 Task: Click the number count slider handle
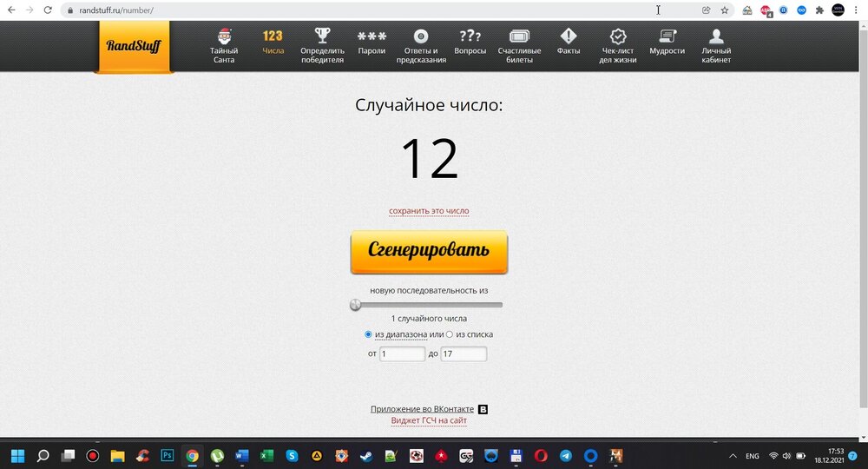click(x=355, y=305)
